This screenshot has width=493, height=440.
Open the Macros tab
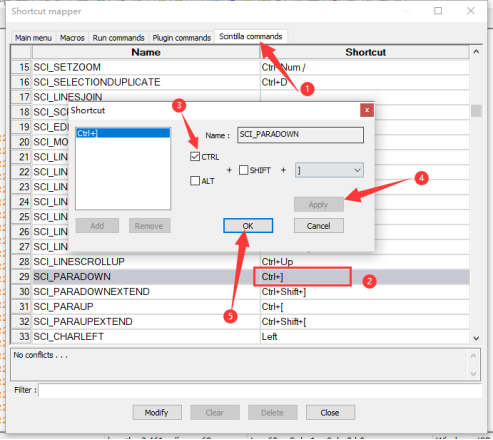72,38
